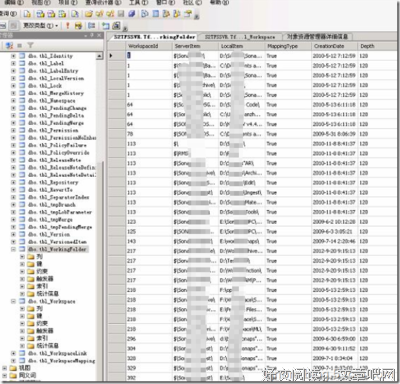The width and height of the screenshot is (400, 384).
Task: Click the table icon of dbo.tbl_Identity
Action: tap(22, 56)
